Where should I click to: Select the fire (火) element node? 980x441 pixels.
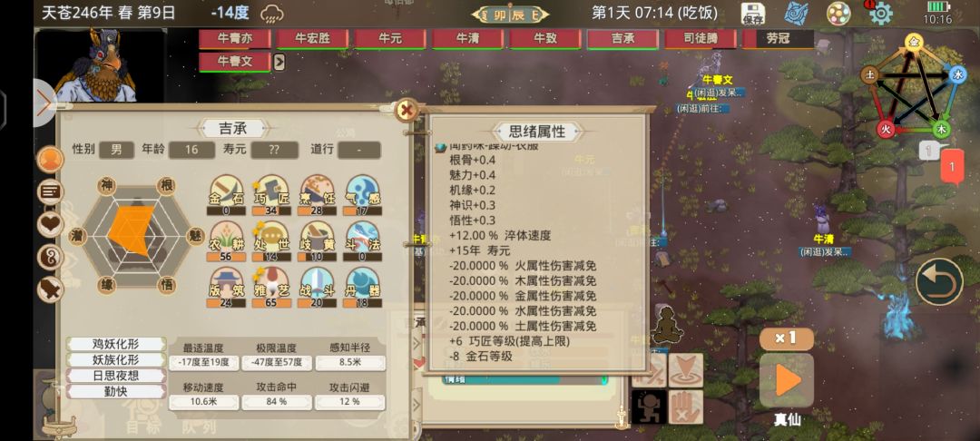(x=885, y=129)
